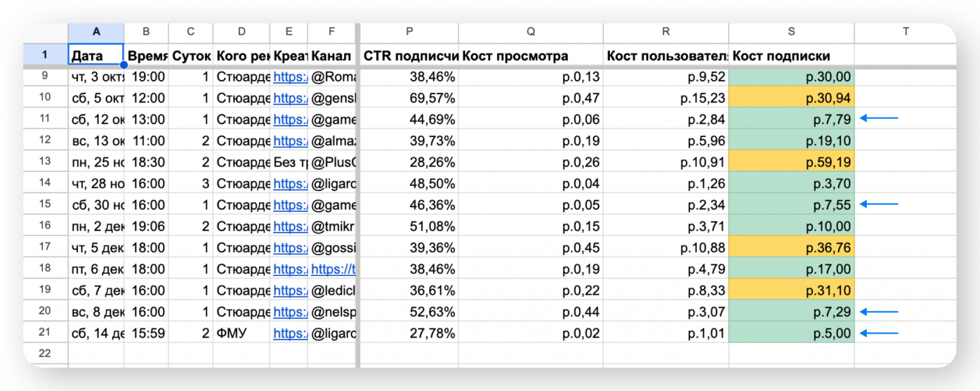This screenshot has height=391, width=980.
Task: Open the https link in row 21
Action: point(290,333)
